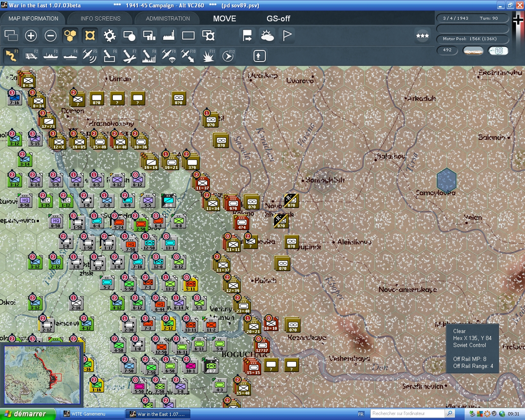Select the F8 bomb-over-city mode

pyautogui.click(x=149, y=55)
